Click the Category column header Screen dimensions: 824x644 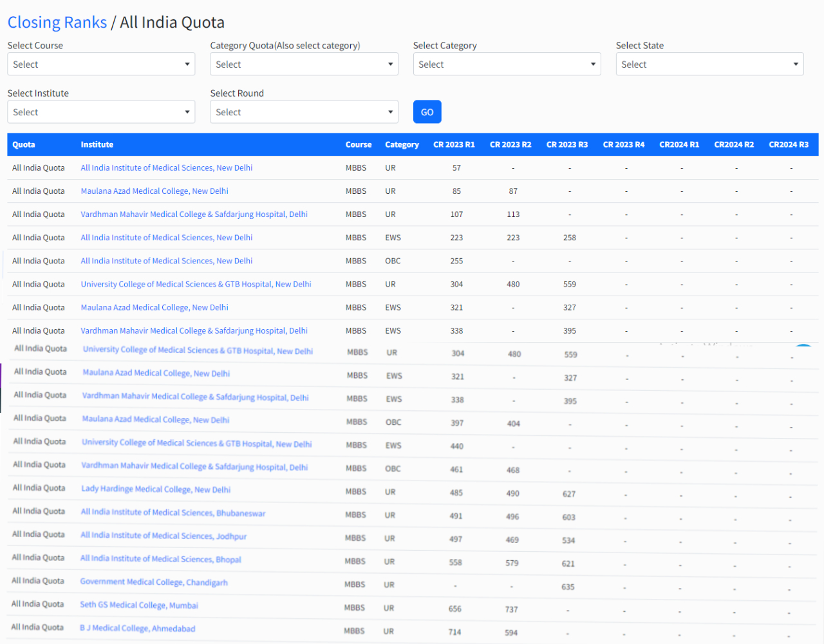[402, 145]
